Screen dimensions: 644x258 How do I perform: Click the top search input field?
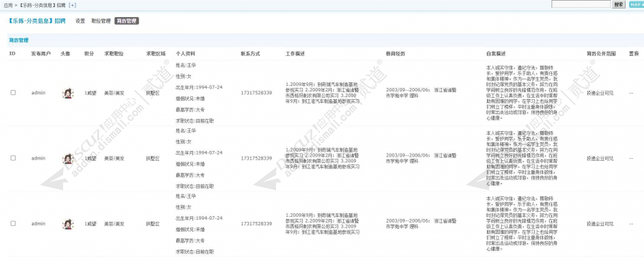pyautogui.click(x=581, y=4)
